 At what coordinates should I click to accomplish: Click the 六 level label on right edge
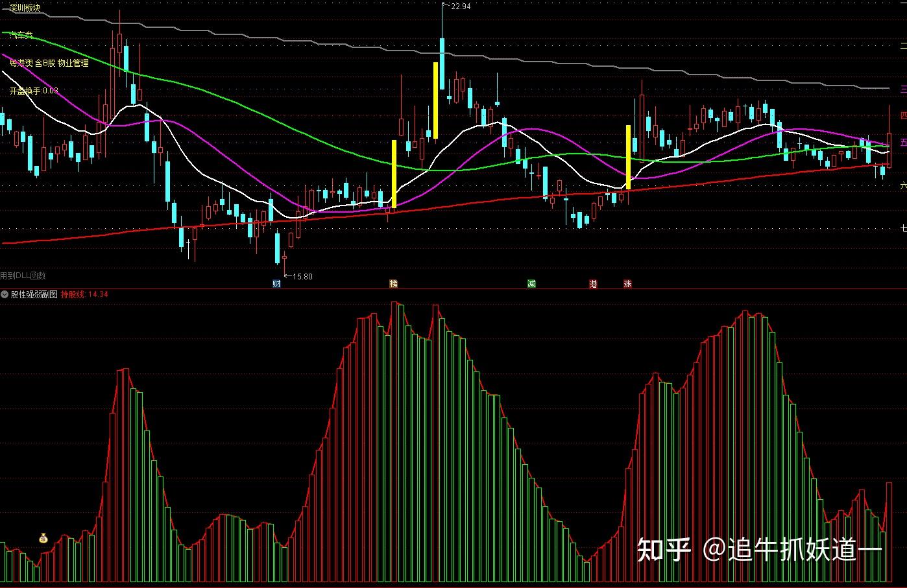click(903, 185)
